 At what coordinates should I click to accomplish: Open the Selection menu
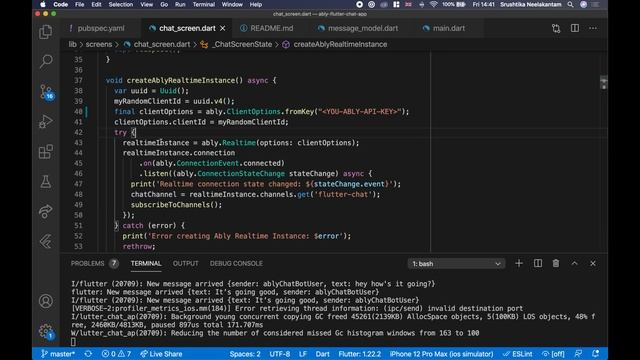(x=120, y=4)
